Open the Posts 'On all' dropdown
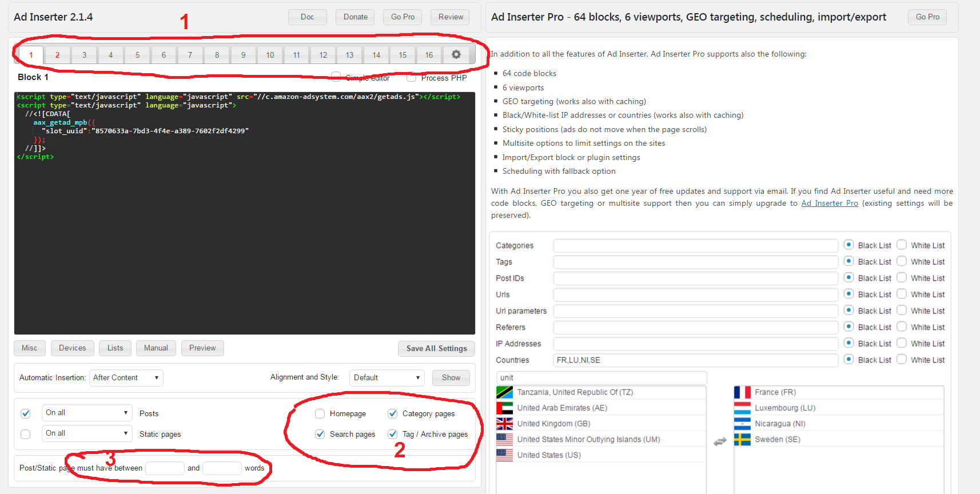Screen dimensions: 980x494 point(87,413)
